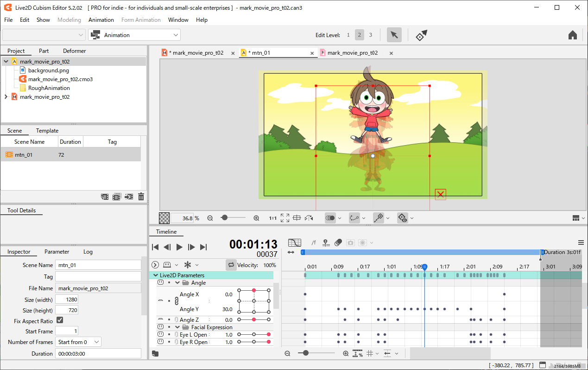Uncheck the Fix Aspect Ratio checkbox

tap(60, 320)
